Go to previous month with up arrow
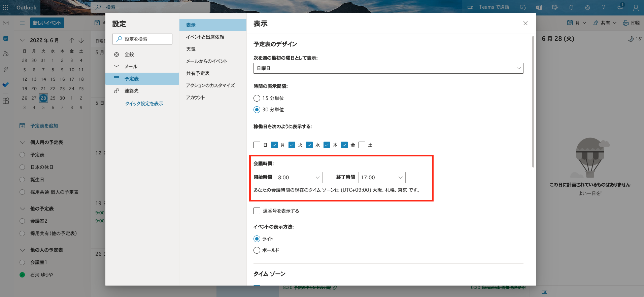 [72, 40]
